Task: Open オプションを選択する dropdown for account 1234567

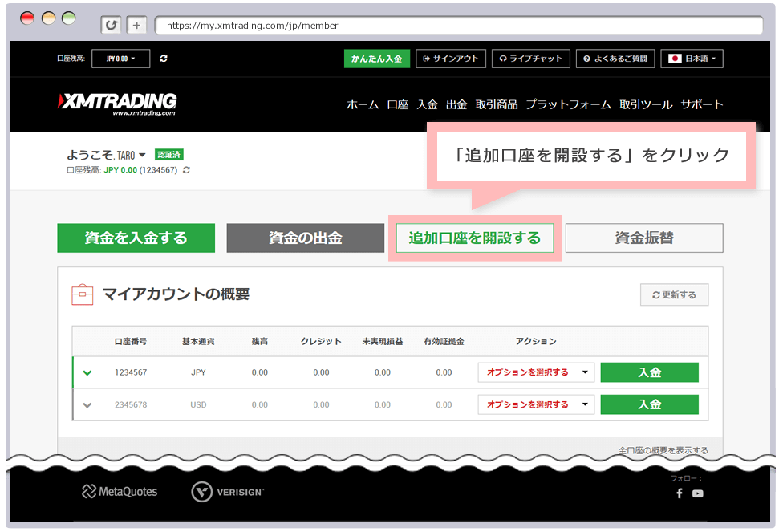Action: click(x=536, y=372)
